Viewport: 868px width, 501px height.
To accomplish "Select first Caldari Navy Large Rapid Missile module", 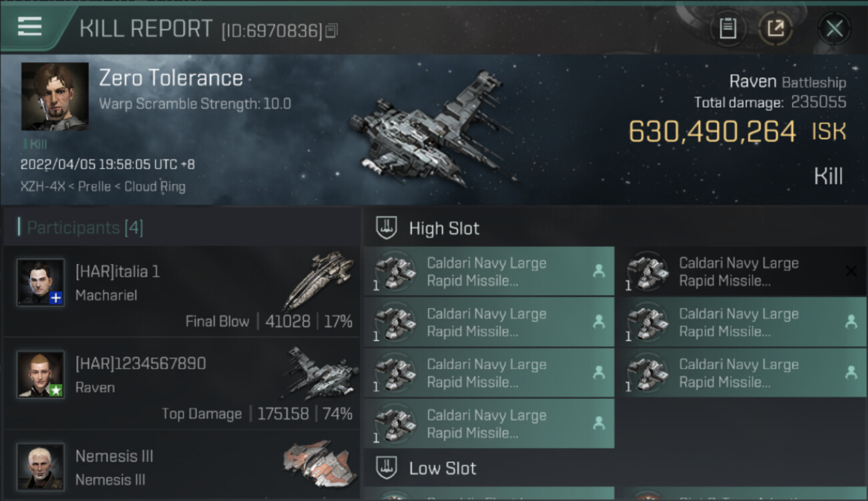I will point(488,272).
